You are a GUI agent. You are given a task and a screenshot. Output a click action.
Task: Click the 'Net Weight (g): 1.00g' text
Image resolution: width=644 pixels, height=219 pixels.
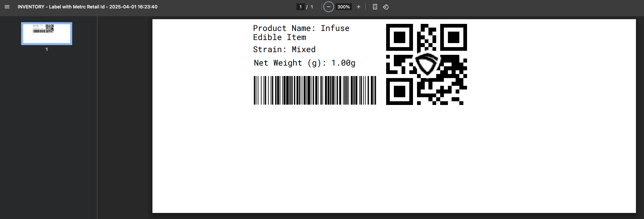pyautogui.click(x=305, y=63)
